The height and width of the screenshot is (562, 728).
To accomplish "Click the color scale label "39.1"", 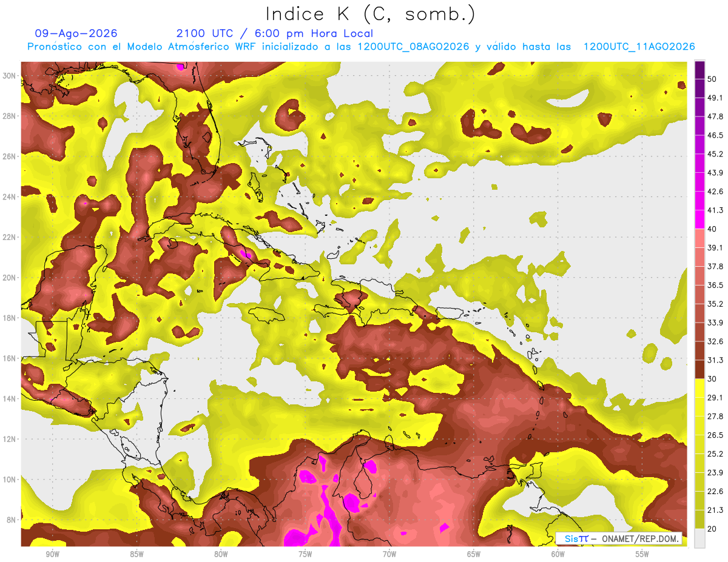I will point(715,247).
